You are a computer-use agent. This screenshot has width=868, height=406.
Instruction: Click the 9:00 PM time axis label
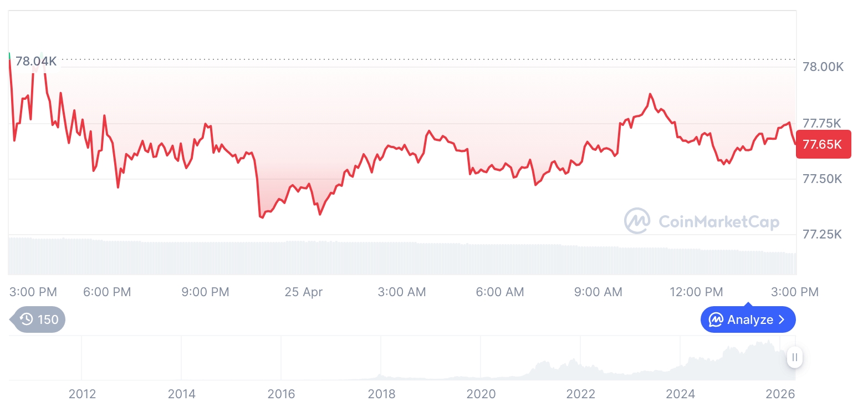coord(205,292)
